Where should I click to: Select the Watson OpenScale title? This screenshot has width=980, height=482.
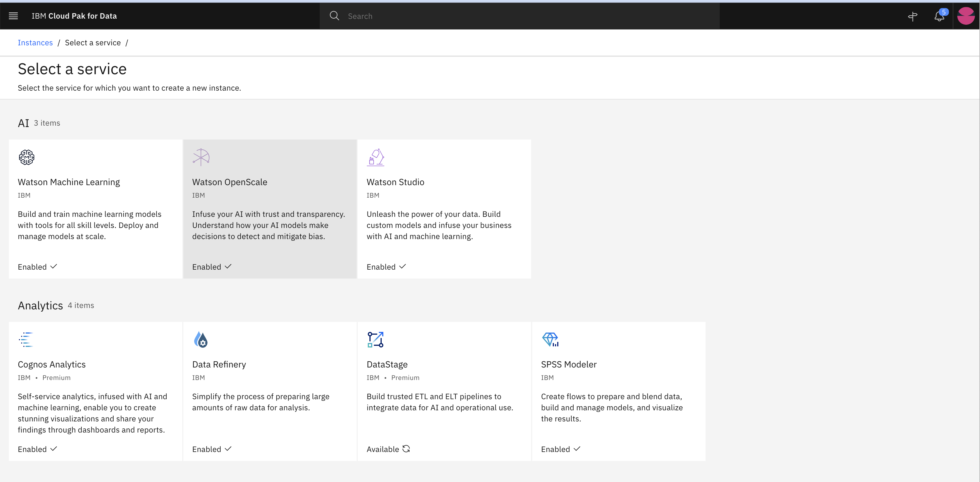pyautogui.click(x=230, y=182)
